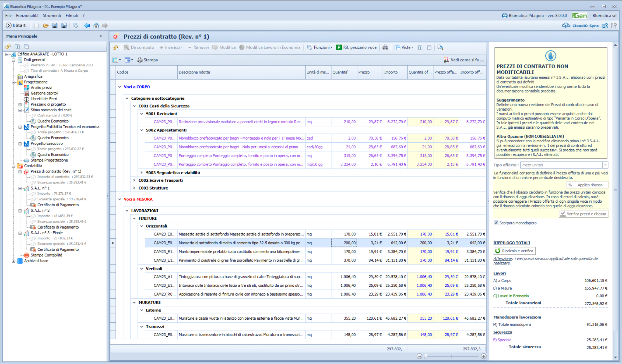Click Rif. prezzario voce green P icon
622x364 pixels.
[339, 47]
